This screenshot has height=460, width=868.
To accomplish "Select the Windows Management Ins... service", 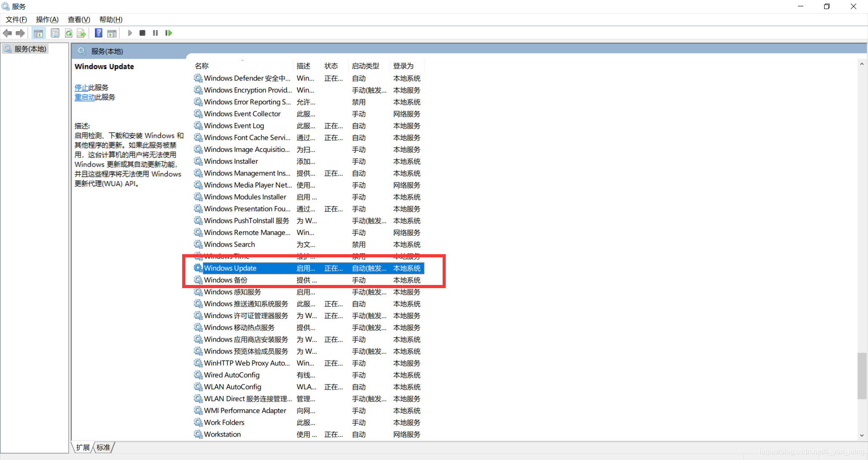I will click(x=309, y=173).
